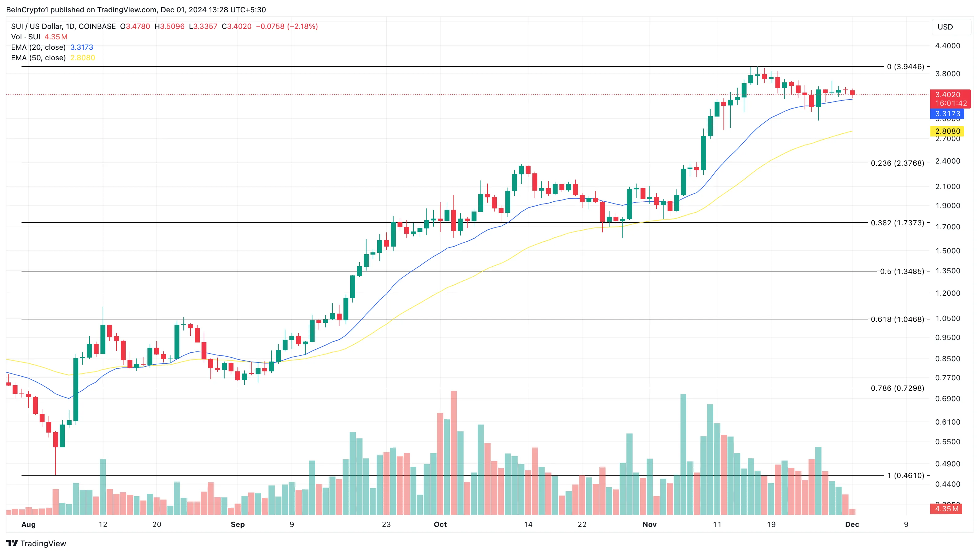980x554 pixels.
Task: Select the 0.5 (1.3485) Fibonacci level label
Action: click(x=902, y=271)
